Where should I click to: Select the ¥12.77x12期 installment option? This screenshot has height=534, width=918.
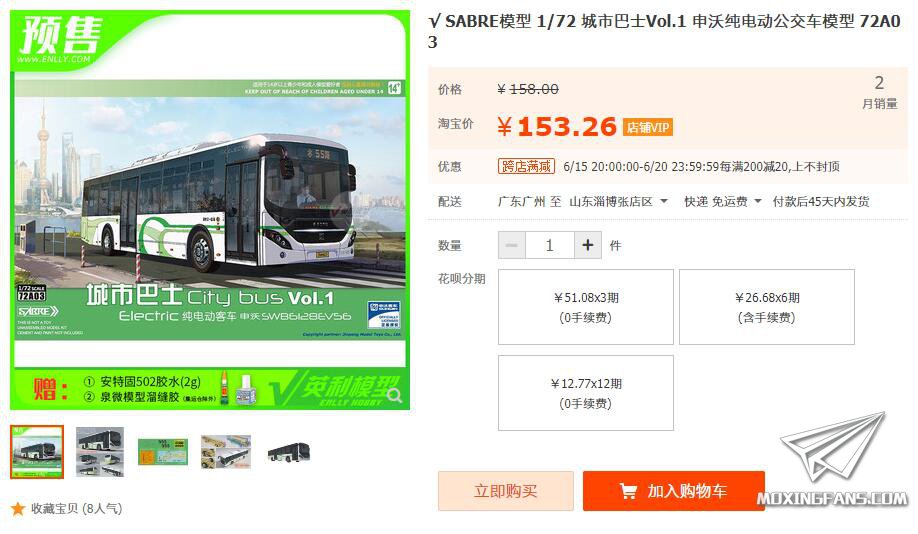[x=586, y=393]
